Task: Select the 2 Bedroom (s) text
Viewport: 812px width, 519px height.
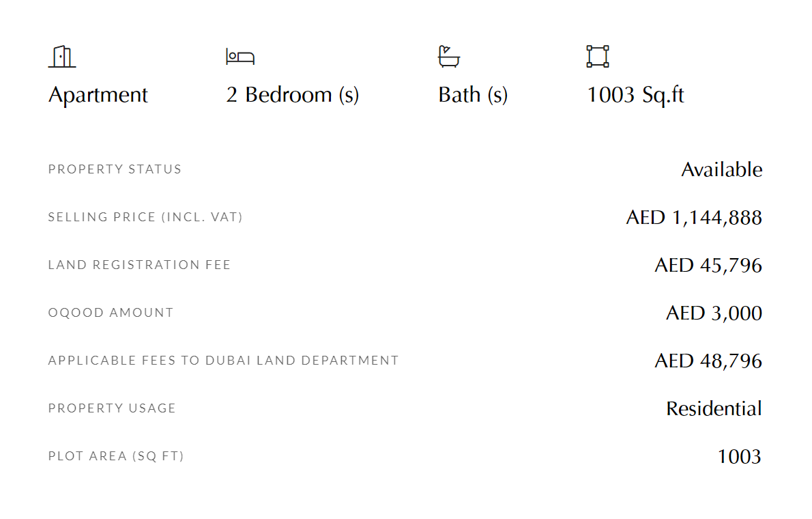Action: tap(293, 95)
